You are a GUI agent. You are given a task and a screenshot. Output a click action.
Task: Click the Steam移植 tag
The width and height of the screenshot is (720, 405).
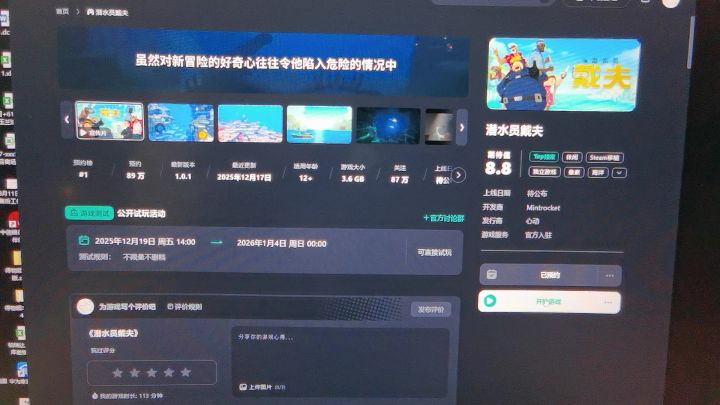604,158
